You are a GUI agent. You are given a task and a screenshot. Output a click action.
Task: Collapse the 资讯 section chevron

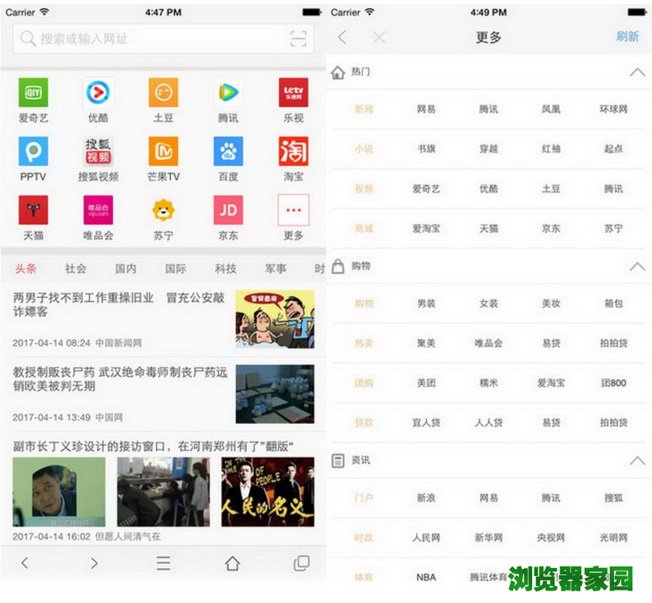(636, 461)
